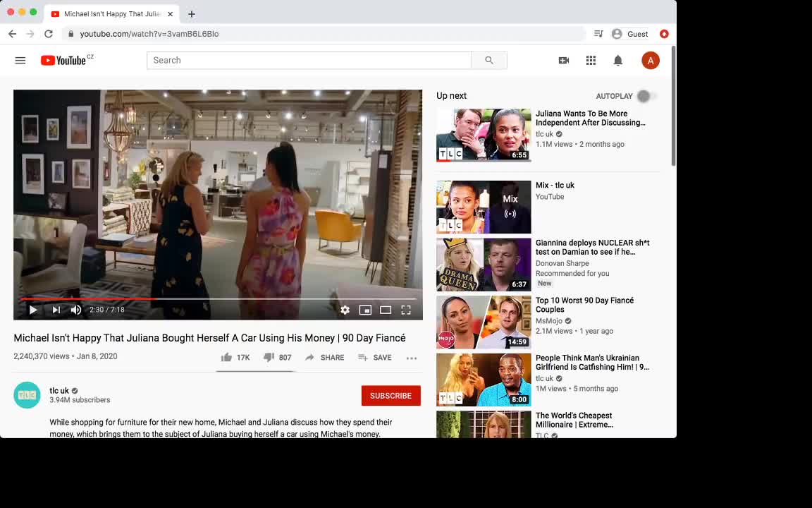This screenshot has width=812, height=508.
Task: Save the video to playlist
Action: 374,357
